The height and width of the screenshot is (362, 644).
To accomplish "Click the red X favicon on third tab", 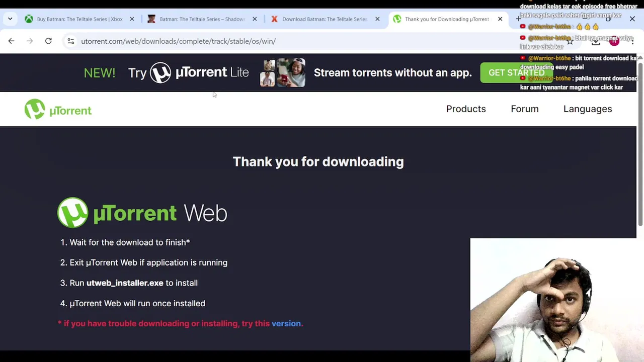I will coord(274,19).
